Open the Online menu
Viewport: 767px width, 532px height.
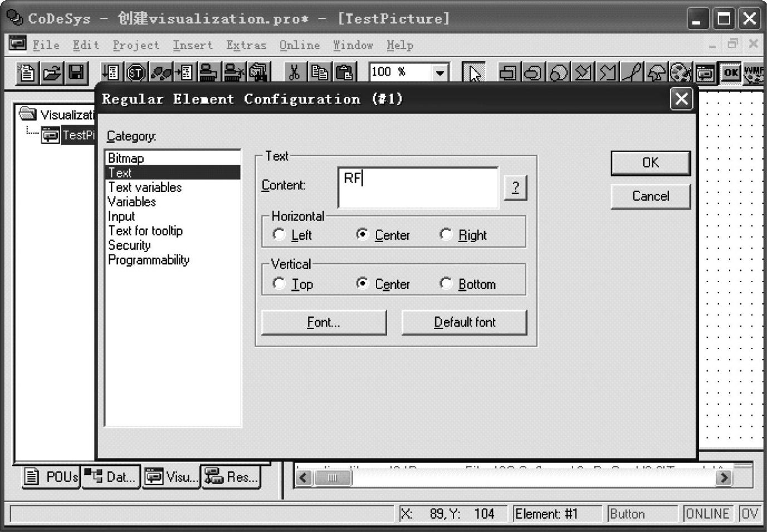point(300,45)
